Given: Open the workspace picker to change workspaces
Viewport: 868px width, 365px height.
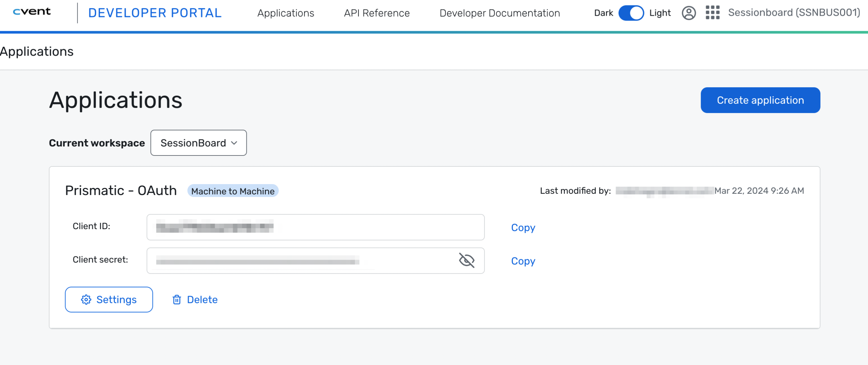Looking at the screenshot, I should [199, 143].
